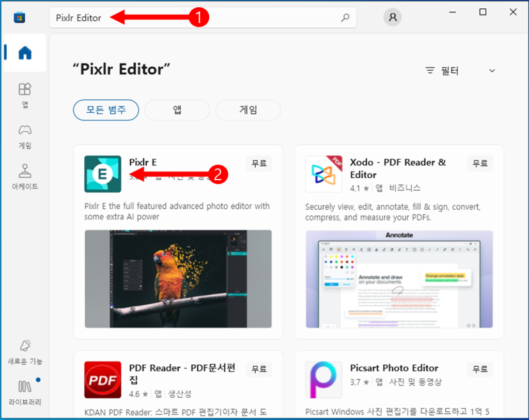
Task: Open the Pixlr E title link
Action: pos(143,162)
